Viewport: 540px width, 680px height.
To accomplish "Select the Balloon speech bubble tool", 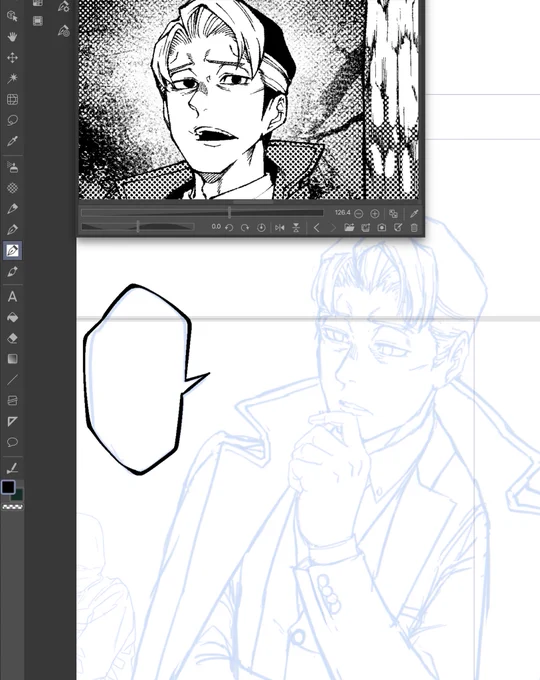I will [x=12, y=442].
